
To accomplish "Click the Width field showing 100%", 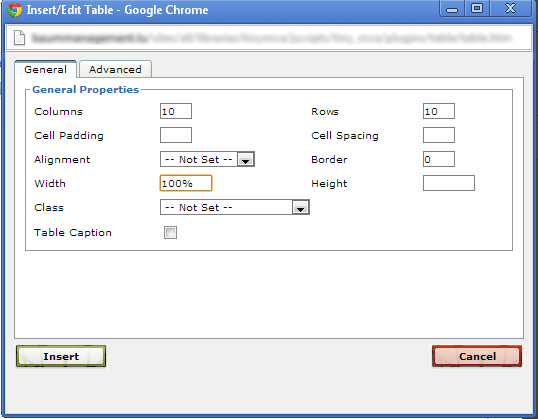I will click(186, 183).
